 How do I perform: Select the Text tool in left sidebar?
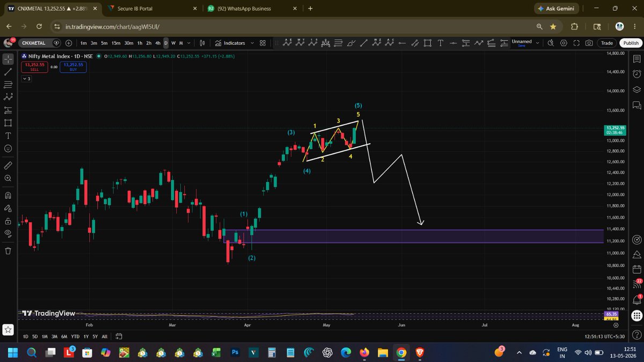click(8, 135)
